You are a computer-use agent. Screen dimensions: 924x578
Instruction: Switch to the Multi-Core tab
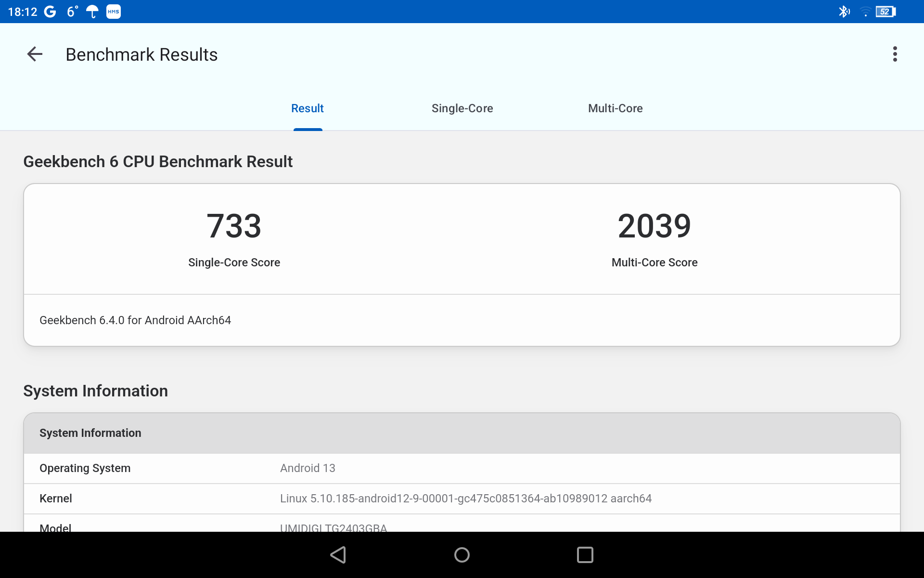tap(615, 108)
